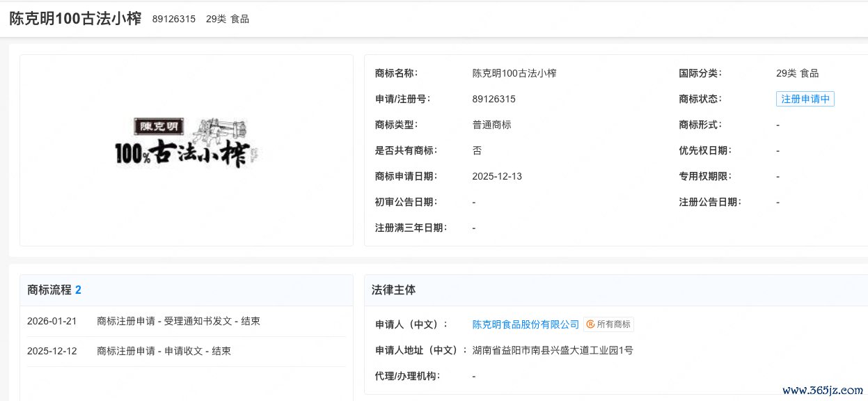
Task: Click the 国际分类 field label
Action: [x=700, y=73]
